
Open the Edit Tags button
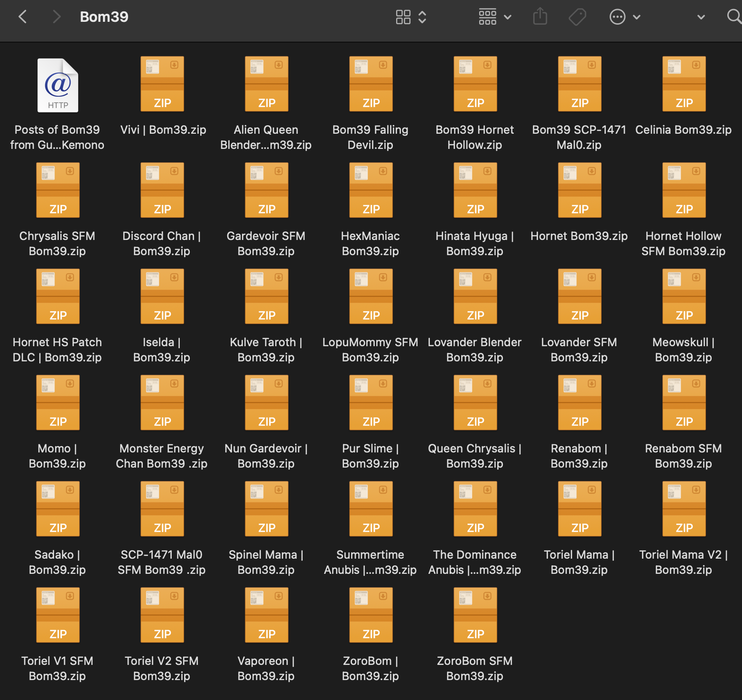click(x=577, y=17)
